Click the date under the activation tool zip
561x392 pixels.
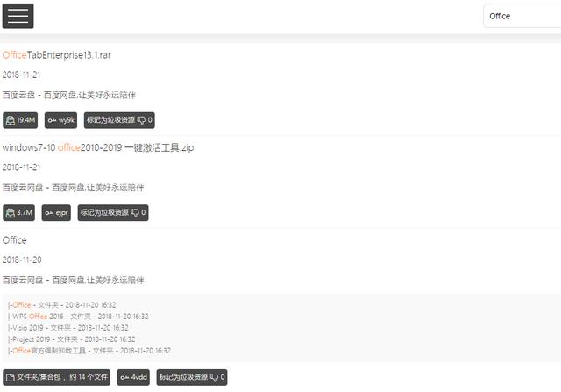click(21, 167)
